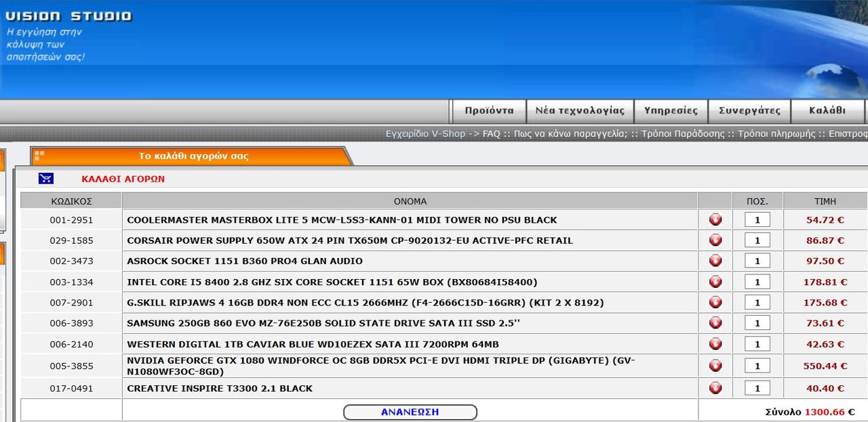Open the Τρόποι Παράδοσης link
Viewport: 868px width, 422px height.
tap(683, 133)
